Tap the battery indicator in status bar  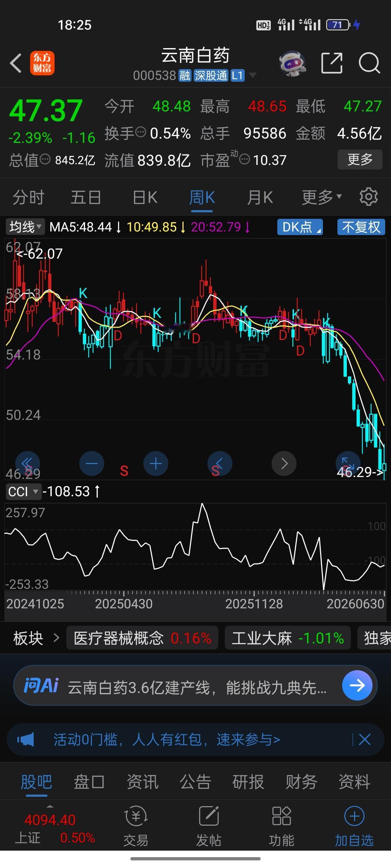(338, 25)
